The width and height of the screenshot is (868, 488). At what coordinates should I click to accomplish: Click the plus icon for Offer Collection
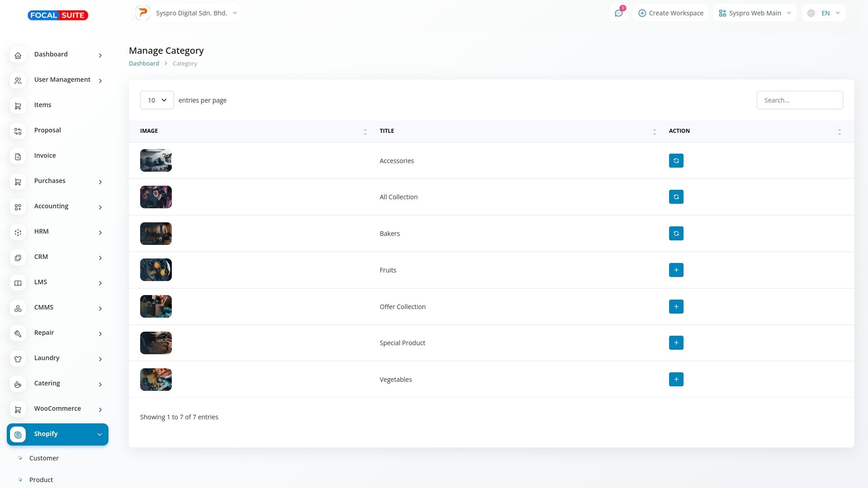click(x=676, y=307)
